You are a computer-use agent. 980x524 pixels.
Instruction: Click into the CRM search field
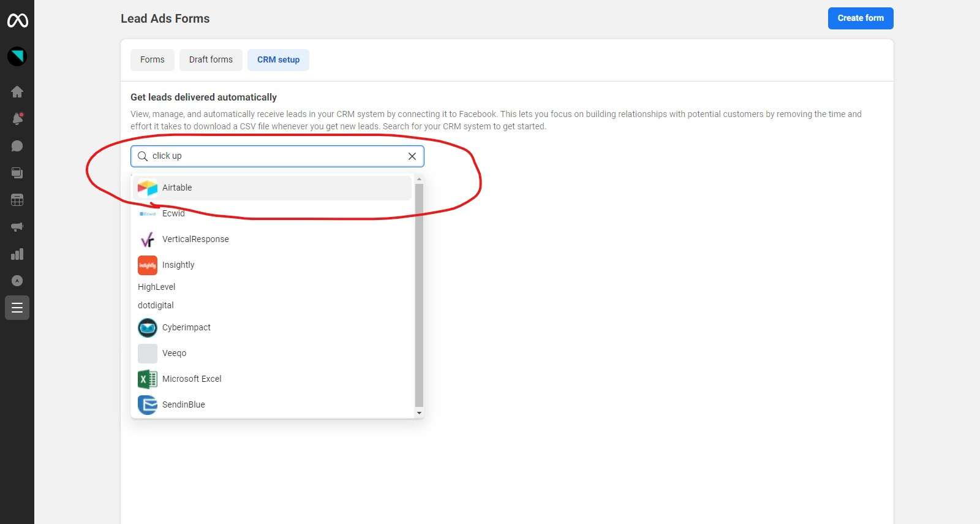277,156
